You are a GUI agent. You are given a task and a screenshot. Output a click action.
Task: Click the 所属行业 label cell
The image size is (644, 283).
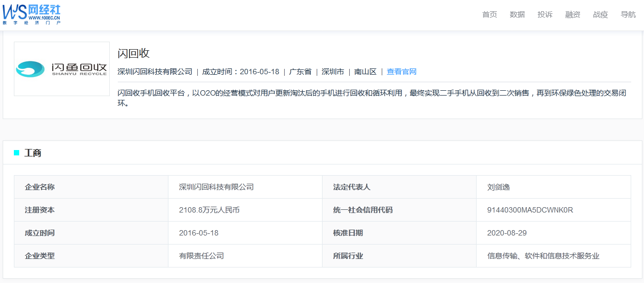point(399,256)
